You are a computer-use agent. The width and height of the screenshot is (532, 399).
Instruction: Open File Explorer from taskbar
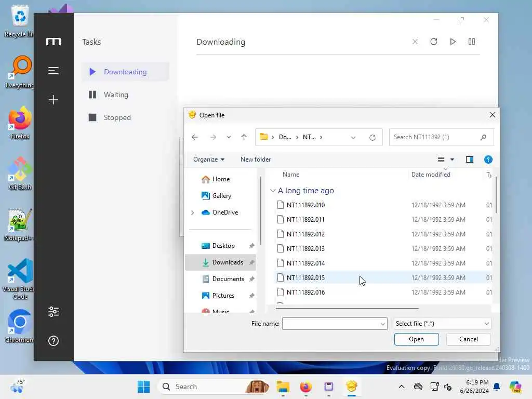coord(283,387)
